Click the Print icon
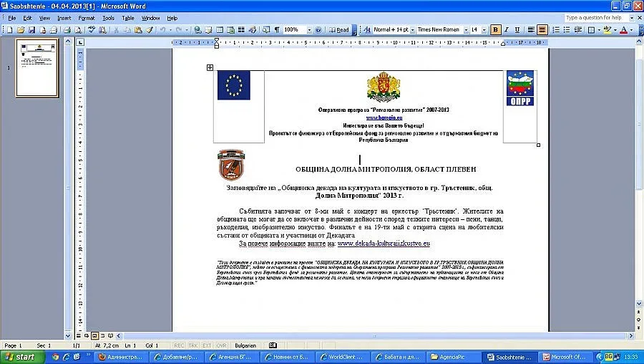This screenshot has width=644, height=364. coord(67,30)
